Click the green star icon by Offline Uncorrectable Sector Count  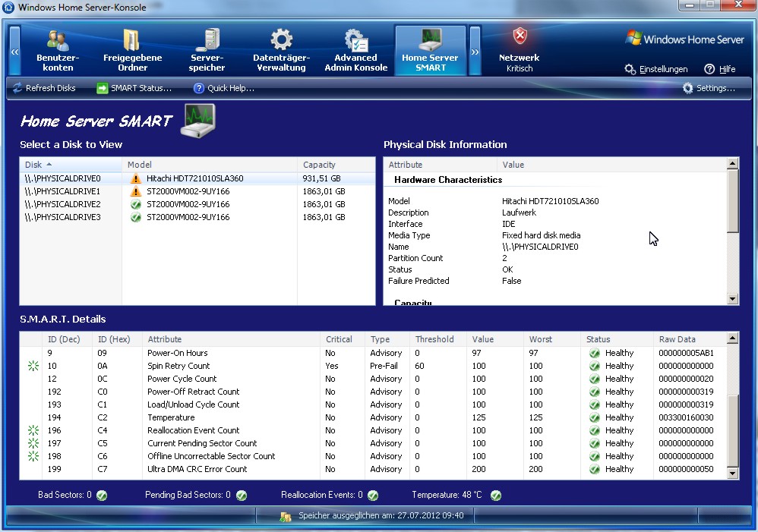click(33, 456)
